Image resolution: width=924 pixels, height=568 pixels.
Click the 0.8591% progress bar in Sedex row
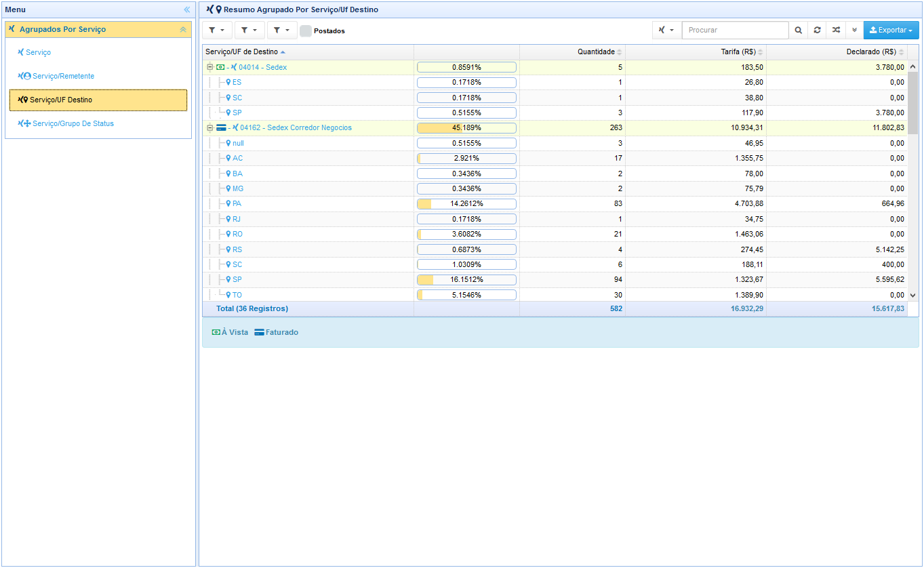pyautogui.click(x=466, y=67)
